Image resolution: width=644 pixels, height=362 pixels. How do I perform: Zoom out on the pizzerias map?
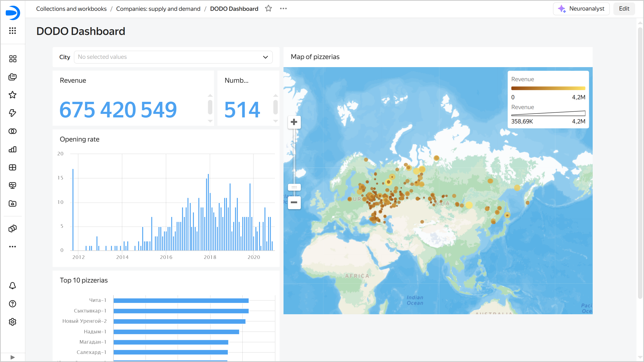(x=294, y=202)
